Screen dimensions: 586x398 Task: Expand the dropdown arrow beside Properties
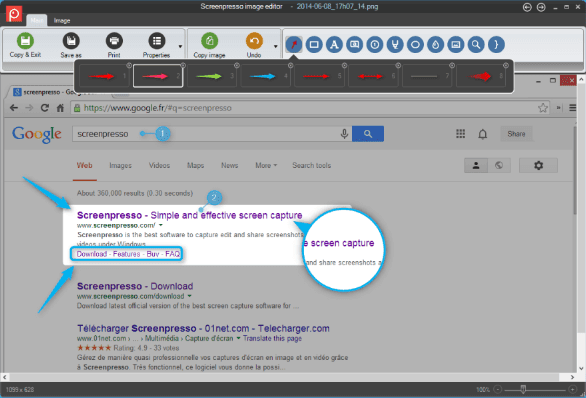[180, 46]
